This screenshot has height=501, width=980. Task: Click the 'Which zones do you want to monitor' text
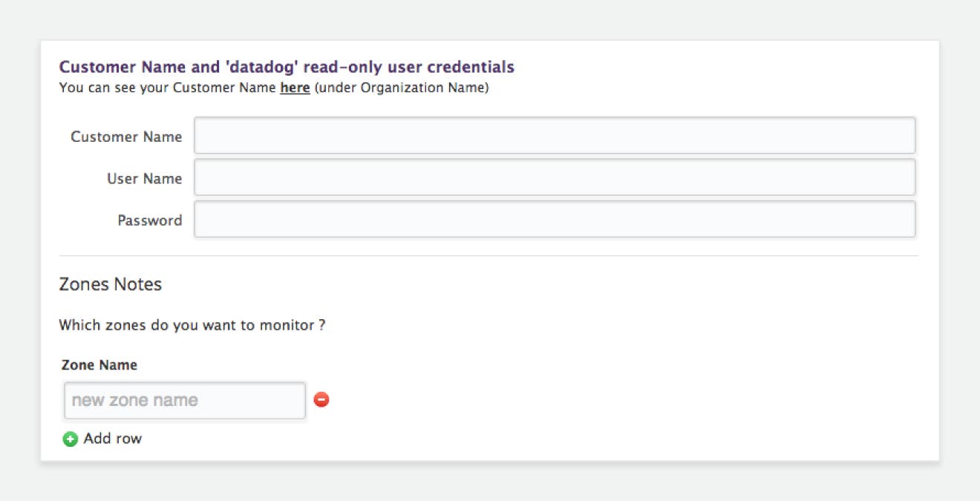click(192, 325)
